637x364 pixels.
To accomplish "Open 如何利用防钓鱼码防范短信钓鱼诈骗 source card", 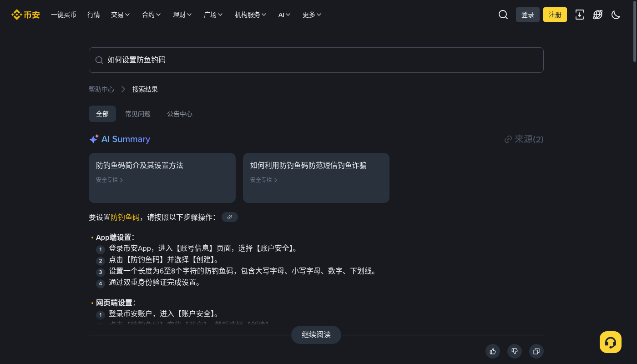I will 316,178.
